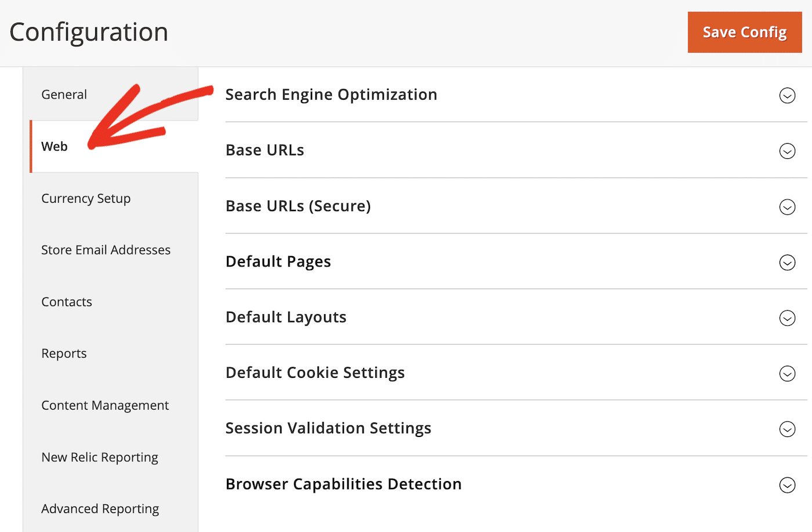Screen dimensions: 812x532
Task: Expand the Browser Capabilities Detection section
Action: (x=787, y=485)
